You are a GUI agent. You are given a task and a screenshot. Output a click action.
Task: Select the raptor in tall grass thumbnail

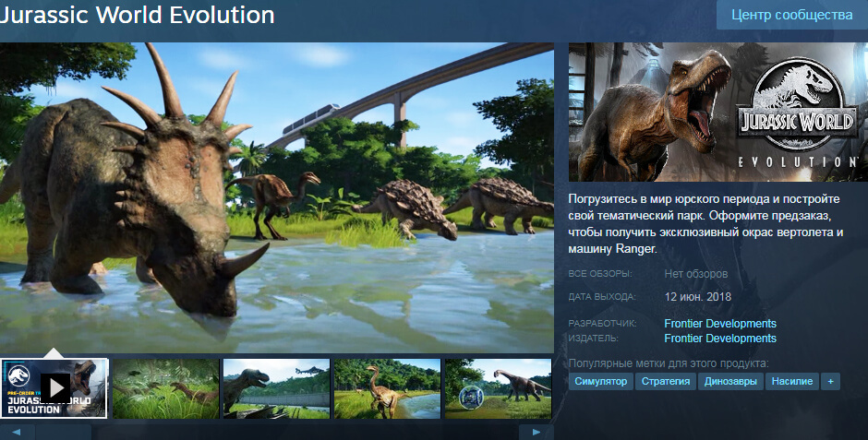pos(166,388)
